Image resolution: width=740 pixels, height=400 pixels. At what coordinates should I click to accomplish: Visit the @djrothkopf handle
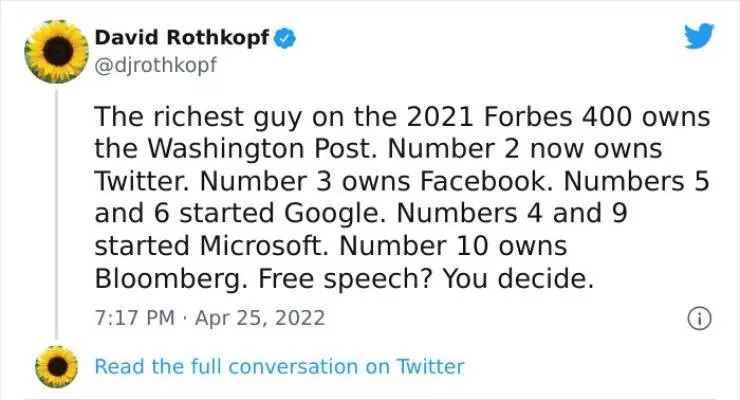155,64
